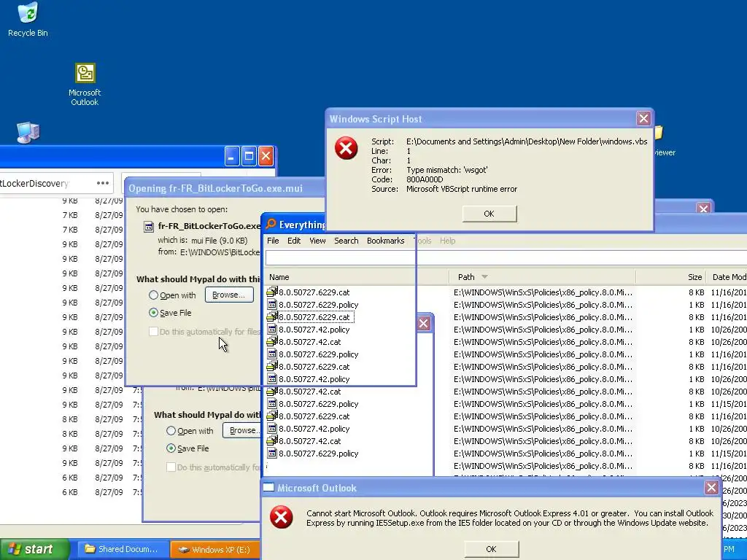Select Save File in the front Opening dialog
The image size is (747, 560).
153,313
